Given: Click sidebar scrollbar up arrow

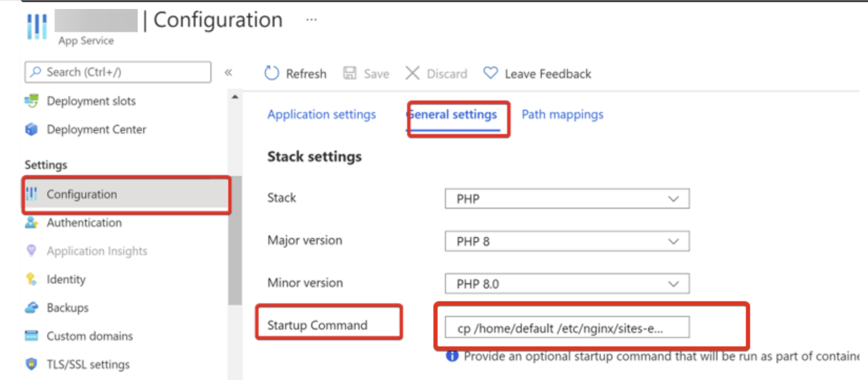Looking at the screenshot, I should (235, 97).
